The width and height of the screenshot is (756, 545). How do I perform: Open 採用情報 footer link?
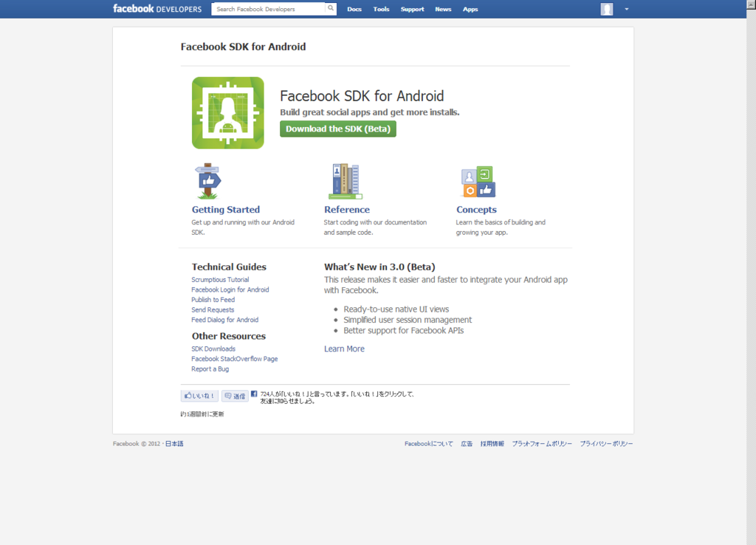coord(492,444)
